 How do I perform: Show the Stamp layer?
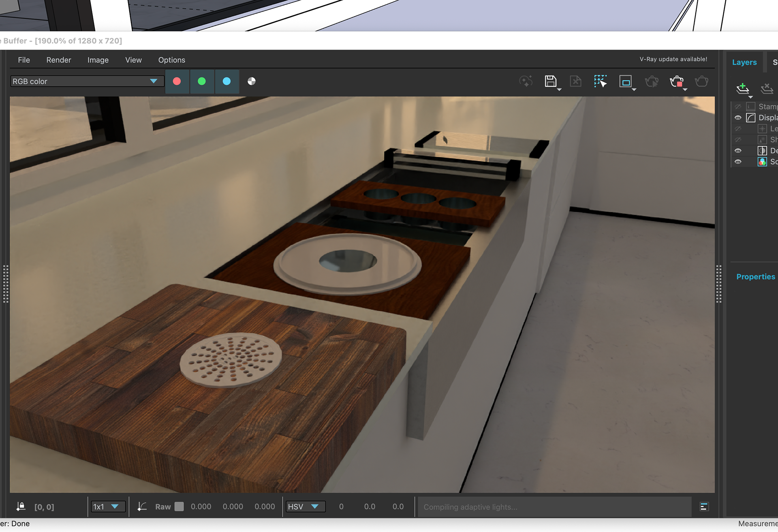[x=738, y=107]
